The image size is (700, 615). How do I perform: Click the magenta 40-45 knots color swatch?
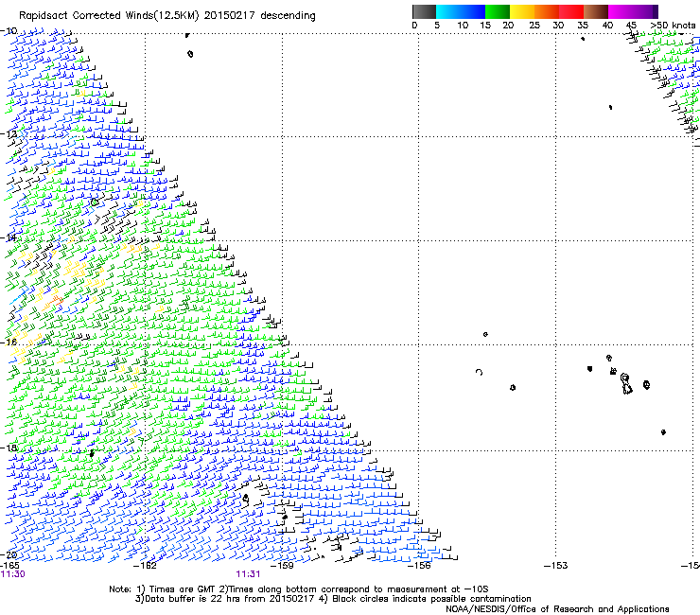pos(621,11)
